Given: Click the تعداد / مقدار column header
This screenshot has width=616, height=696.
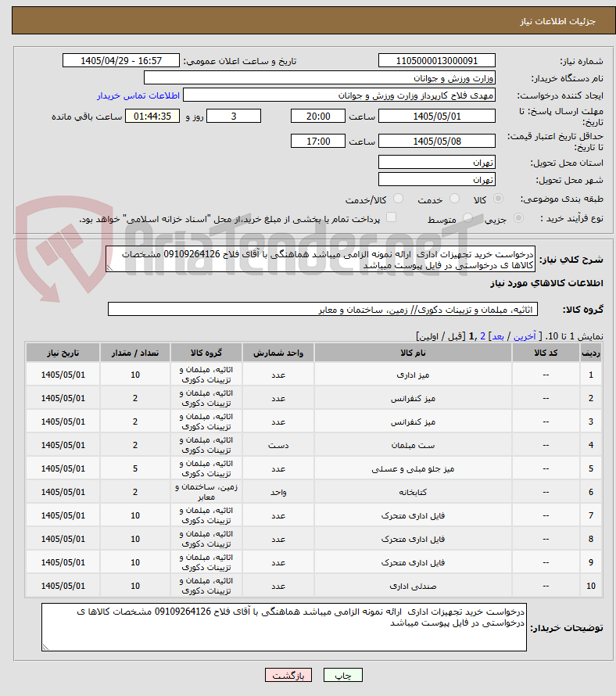Looking at the screenshot, I should [x=135, y=353].
